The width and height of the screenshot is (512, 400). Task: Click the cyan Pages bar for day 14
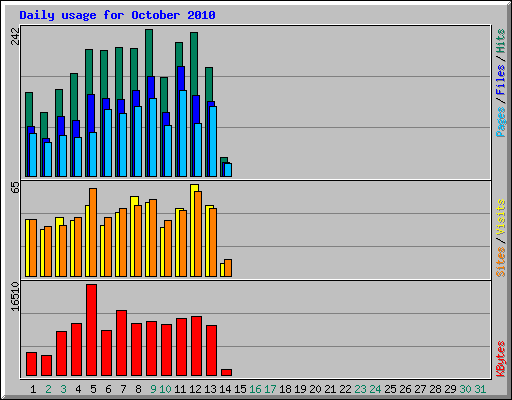point(228,170)
